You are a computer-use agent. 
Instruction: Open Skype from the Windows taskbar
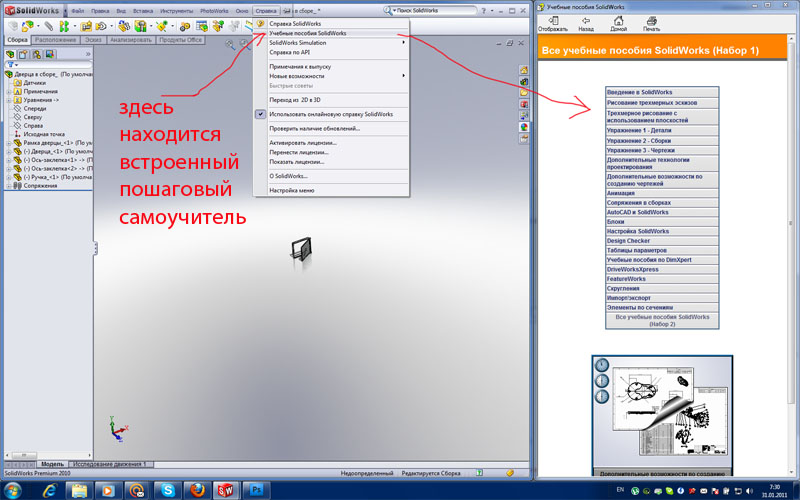(x=168, y=489)
